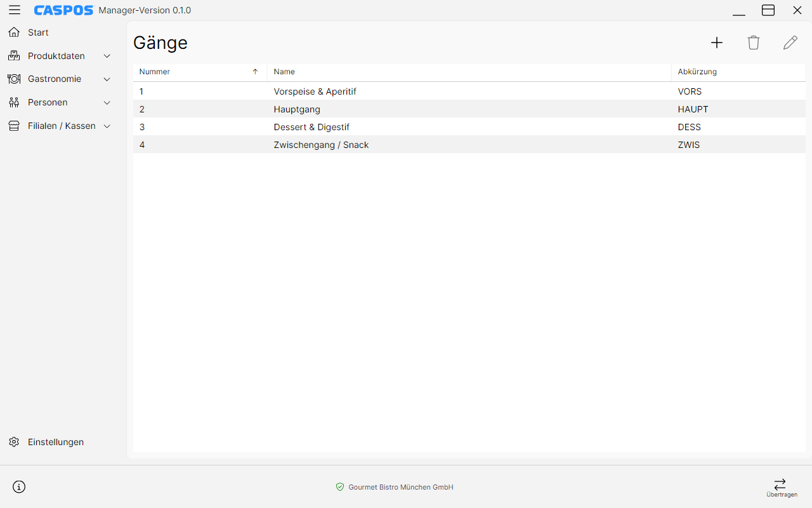Click the Gänge page heading
812x508 pixels.
(160, 43)
